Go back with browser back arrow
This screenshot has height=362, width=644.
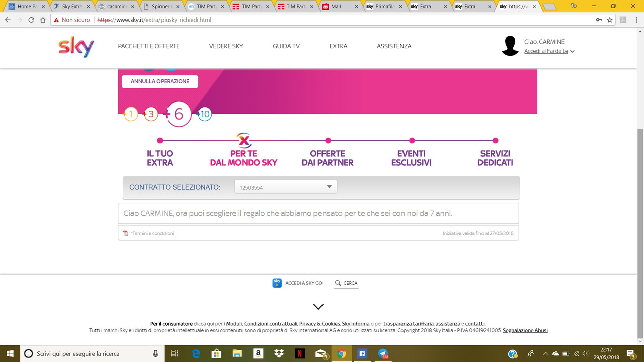click(x=8, y=20)
